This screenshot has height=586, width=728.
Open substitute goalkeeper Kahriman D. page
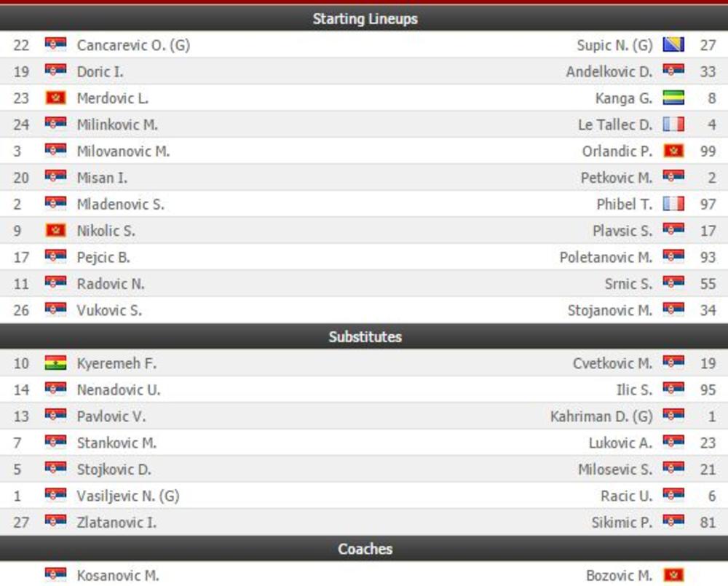coord(601,416)
